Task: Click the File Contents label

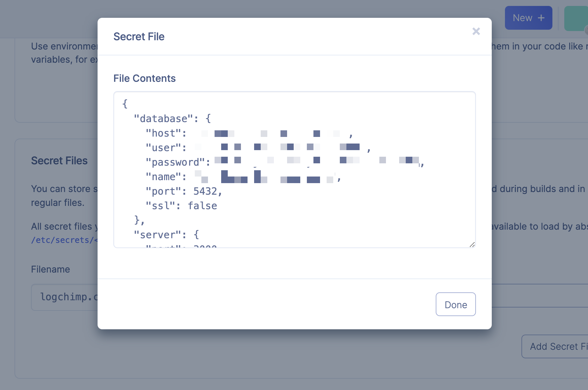Action: click(x=144, y=78)
